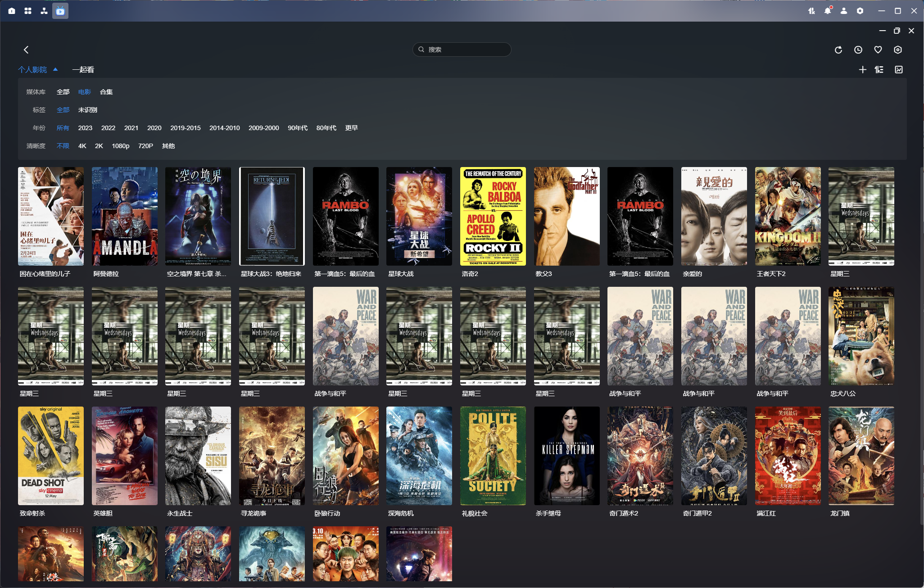Select 合集 media library filter
This screenshot has width=924, height=588.
tap(106, 92)
